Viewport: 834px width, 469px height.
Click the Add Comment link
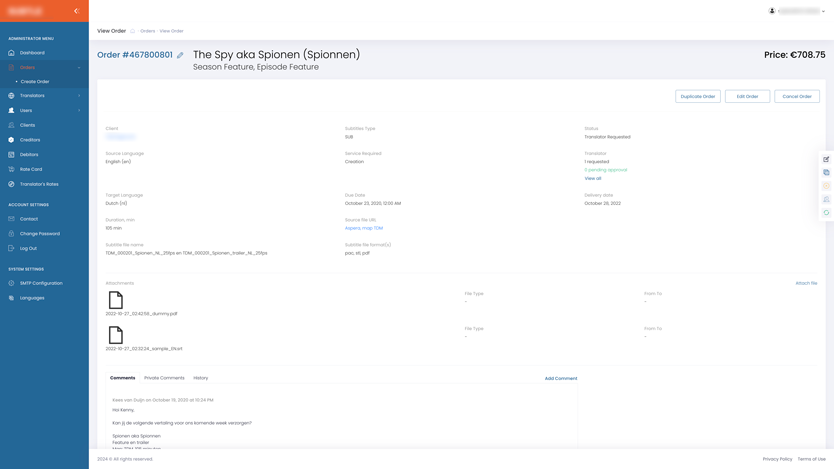(x=560, y=378)
